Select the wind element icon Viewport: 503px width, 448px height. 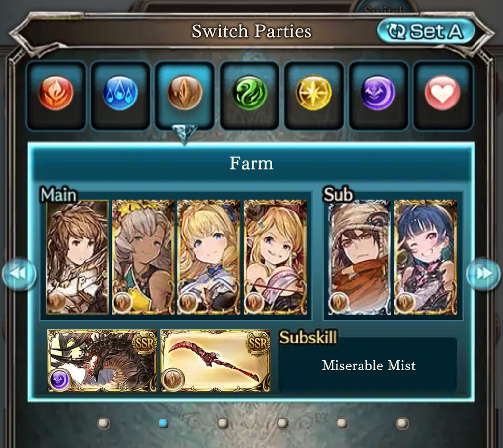(249, 93)
